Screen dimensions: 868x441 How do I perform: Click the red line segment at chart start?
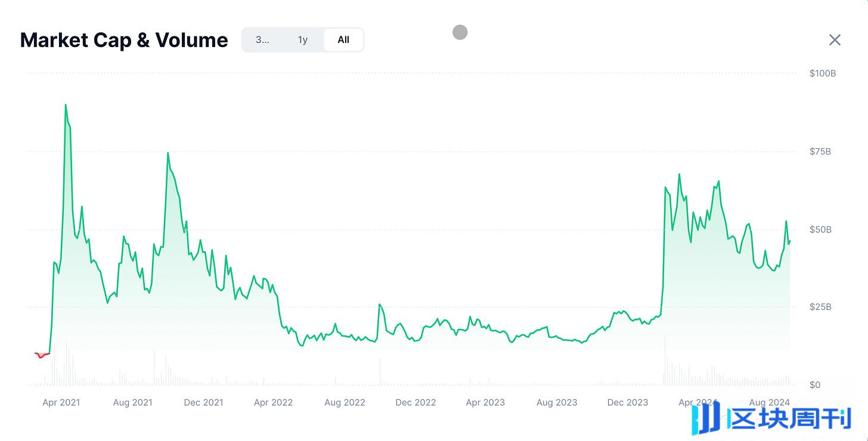(x=42, y=355)
